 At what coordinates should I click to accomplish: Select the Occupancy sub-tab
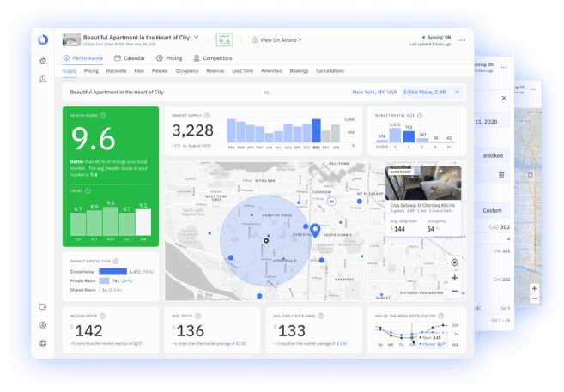187,71
